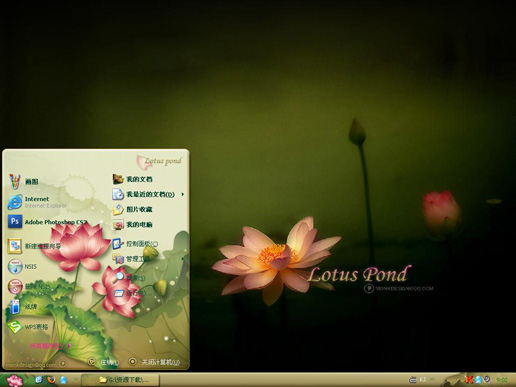
Task: Click the taskbar clock showing 9:02
Action: click(x=502, y=380)
